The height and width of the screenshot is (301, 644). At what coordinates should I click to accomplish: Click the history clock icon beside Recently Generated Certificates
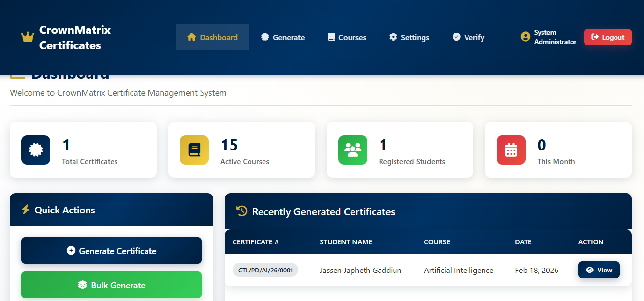(x=242, y=211)
